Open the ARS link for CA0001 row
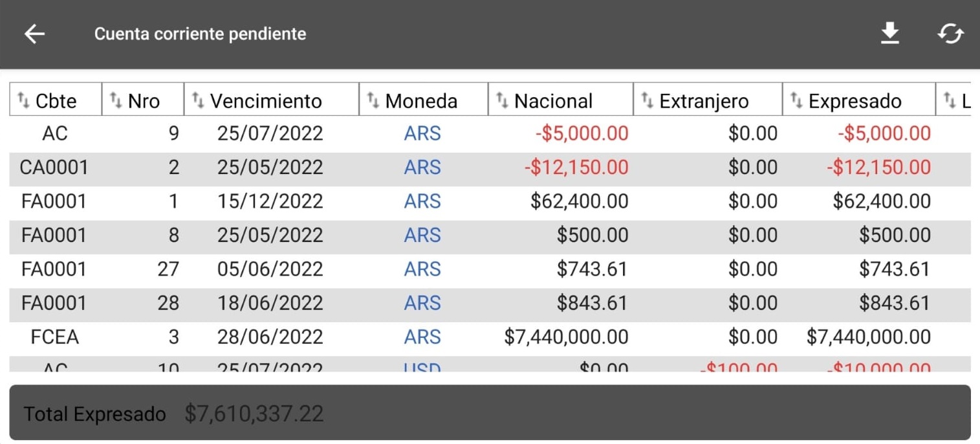The width and height of the screenshot is (980, 444). pos(422,168)
